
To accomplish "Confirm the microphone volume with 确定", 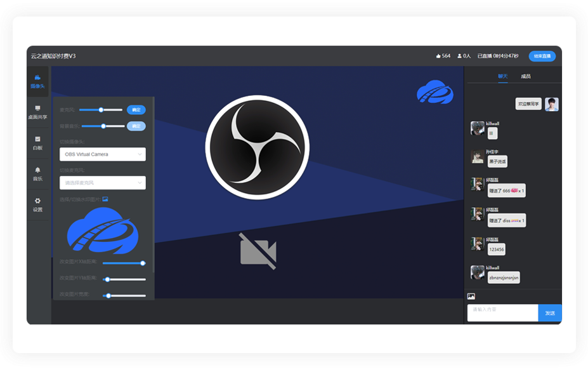I will tap(136, 110).
